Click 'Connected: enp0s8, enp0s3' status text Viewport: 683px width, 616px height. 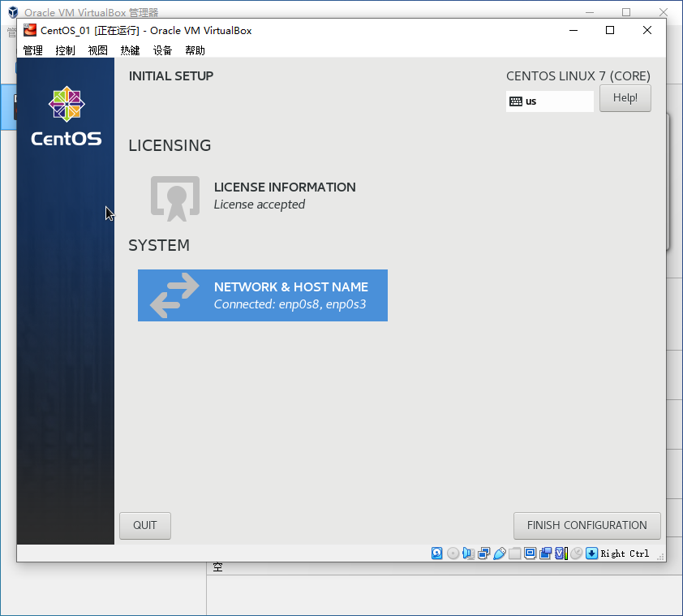coord(290,304)
